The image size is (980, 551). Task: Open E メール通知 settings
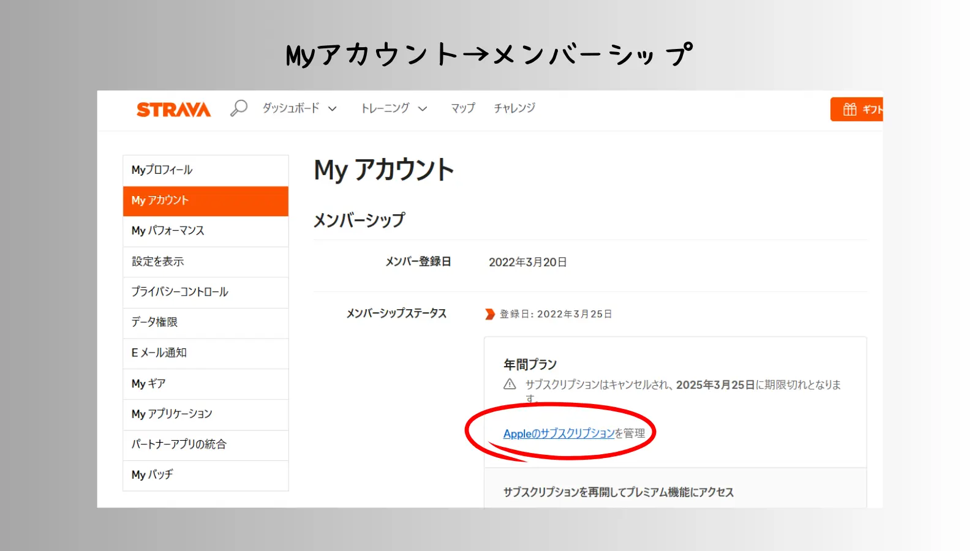click(x=206, y=353)
